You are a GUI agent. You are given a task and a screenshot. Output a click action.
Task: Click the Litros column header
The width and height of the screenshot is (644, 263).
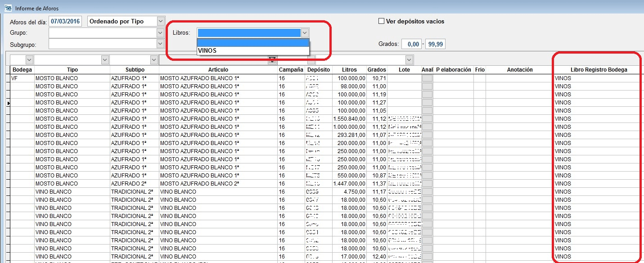pos(349,70)
